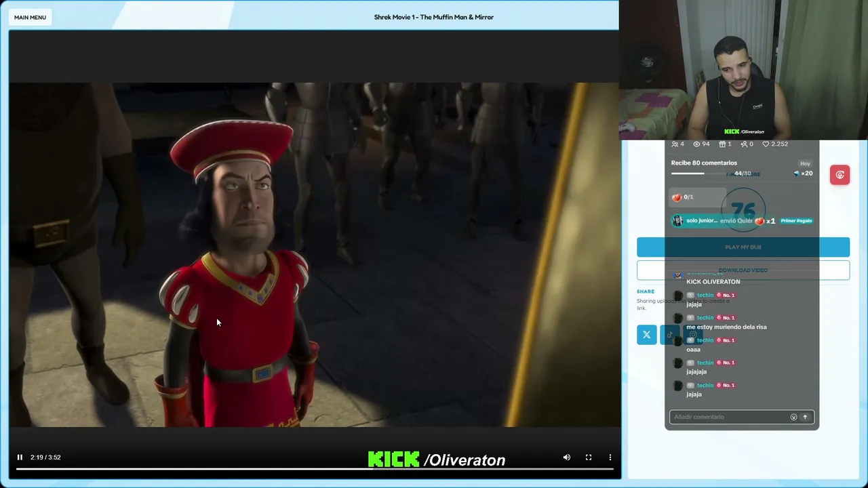Enter fullscreen mode on the video
This screenshot has width=868, height=488.
pos(589,457)
